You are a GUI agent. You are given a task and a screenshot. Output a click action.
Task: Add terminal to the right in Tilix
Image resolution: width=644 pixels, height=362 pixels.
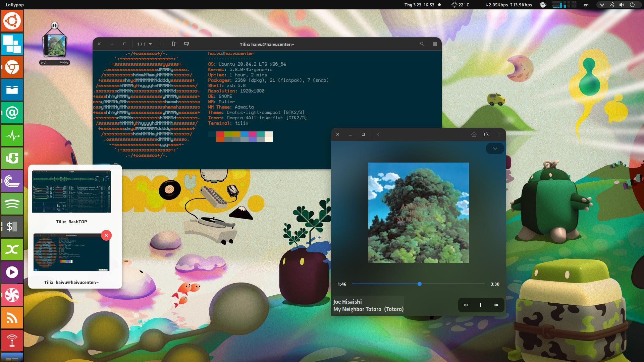[174, 44]
